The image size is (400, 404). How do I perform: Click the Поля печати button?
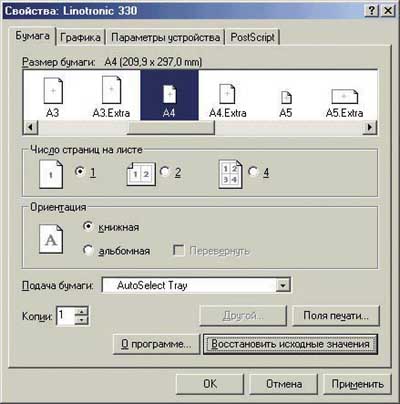click(336, 316)
